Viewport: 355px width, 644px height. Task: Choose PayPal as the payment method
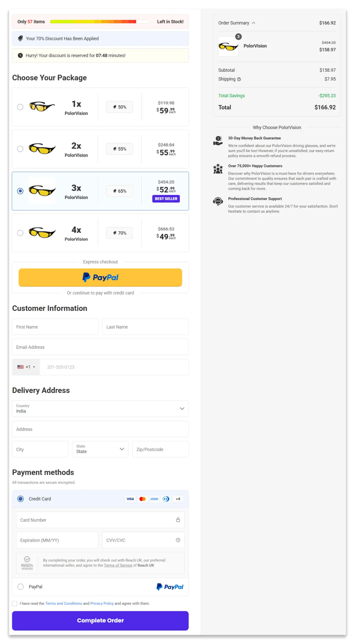tap(20, 587)
